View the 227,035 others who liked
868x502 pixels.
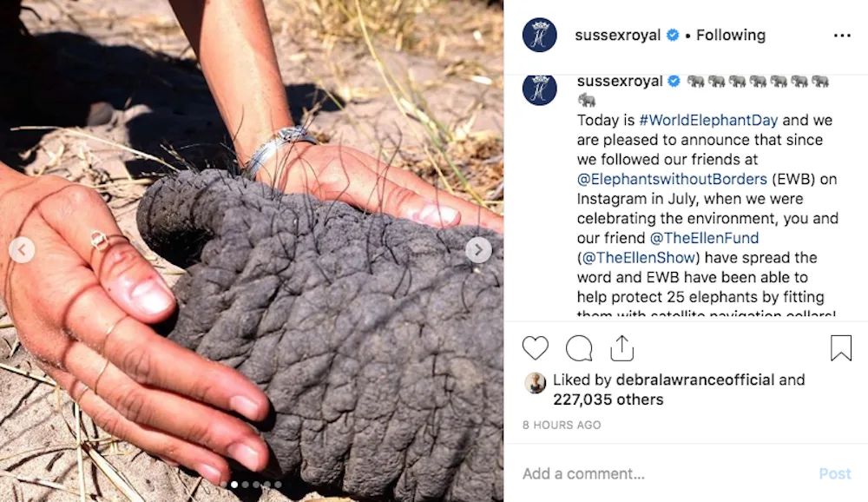click(608, 400)
